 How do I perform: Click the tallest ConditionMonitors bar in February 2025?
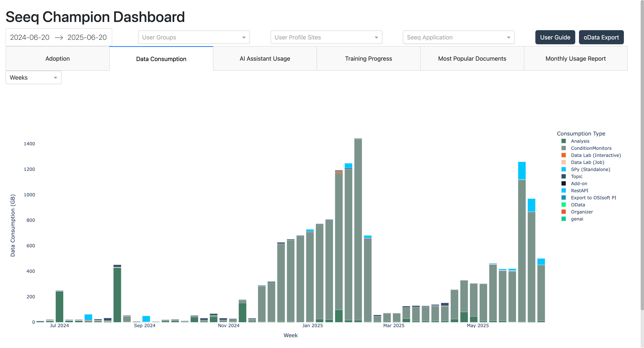tap(358, 230)
